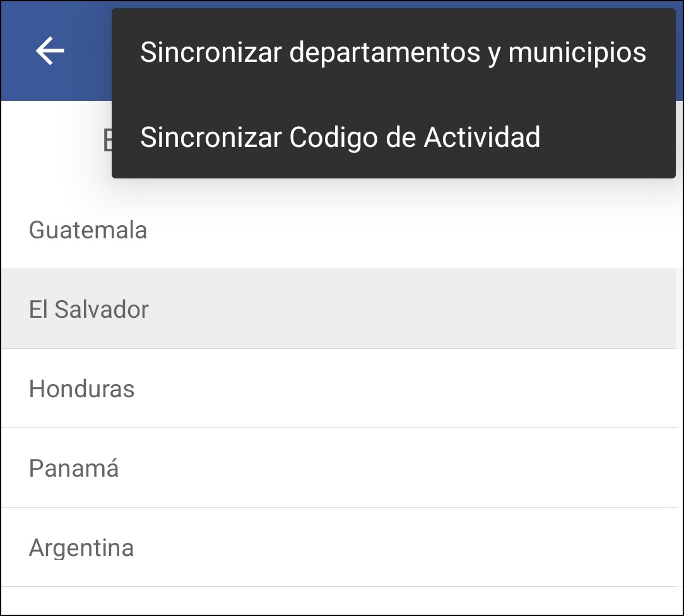The height and width of the screenshot is (616, 684).
Task: Click the back arrow in the toolbar
Action: point(47,50)
